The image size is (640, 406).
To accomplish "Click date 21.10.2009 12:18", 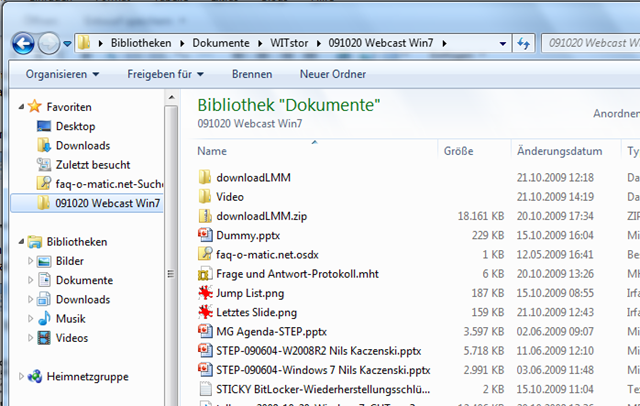I will point(555,177).
